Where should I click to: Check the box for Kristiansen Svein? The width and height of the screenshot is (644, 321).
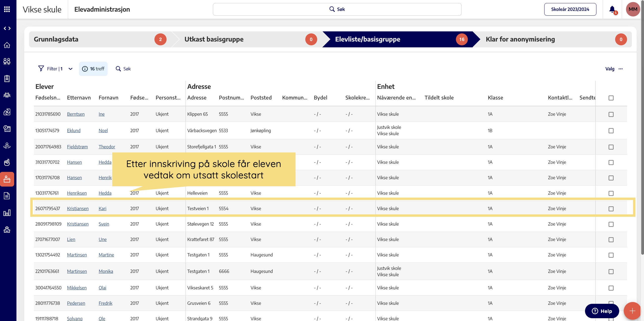(x=611, y=224)
